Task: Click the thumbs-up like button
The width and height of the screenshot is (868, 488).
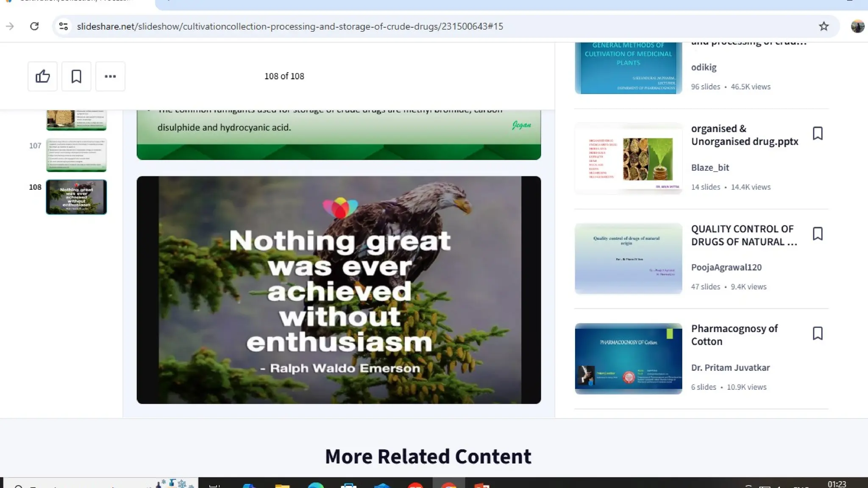Action: tap(42, 76)
